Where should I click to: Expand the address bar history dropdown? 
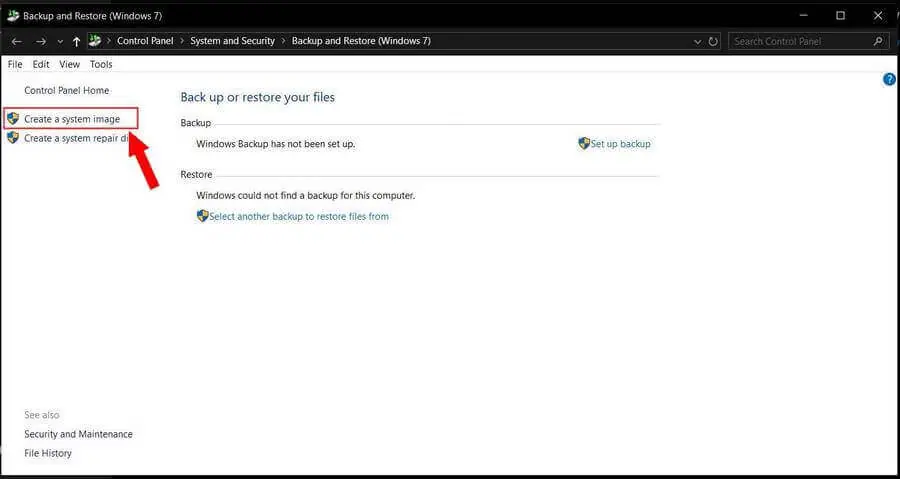click(697, 42)
